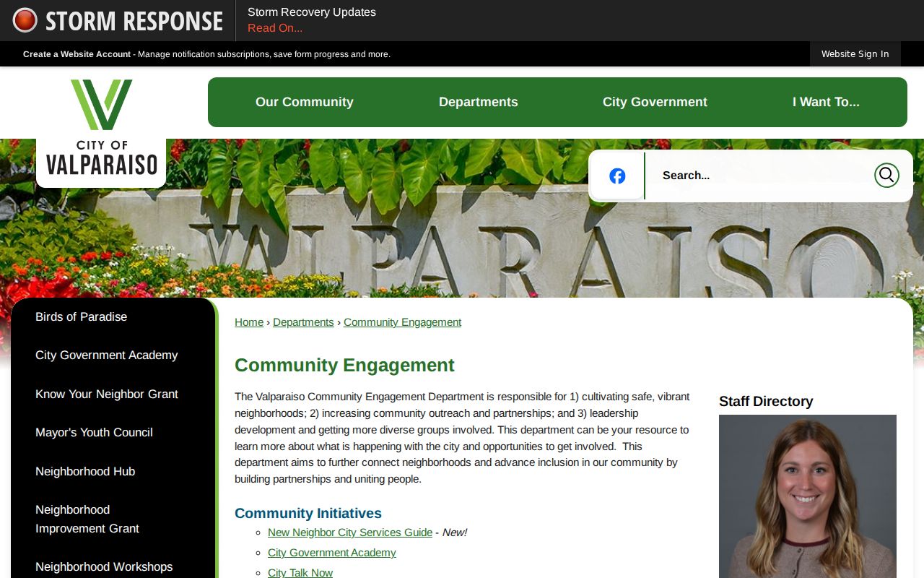This screenshot has height=578, width=924.
Task: Click inside the Search... text field
Action: (x=759, y=175)
